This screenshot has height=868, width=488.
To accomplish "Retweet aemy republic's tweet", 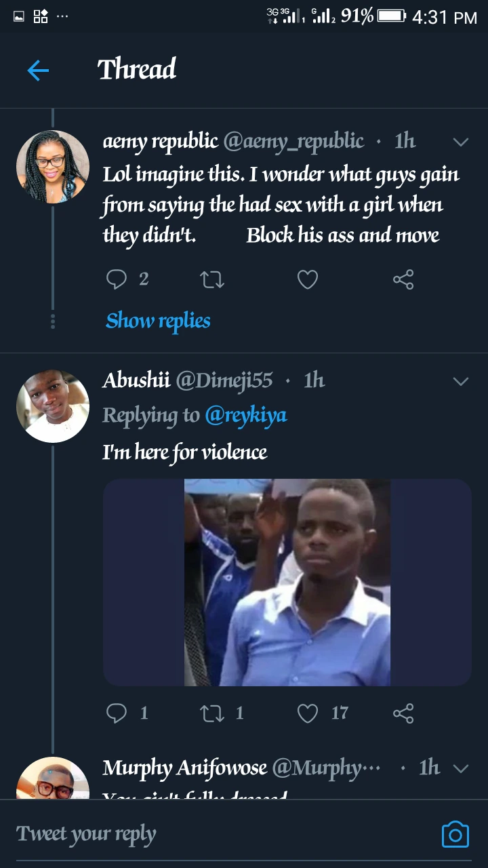I will 212,279.
